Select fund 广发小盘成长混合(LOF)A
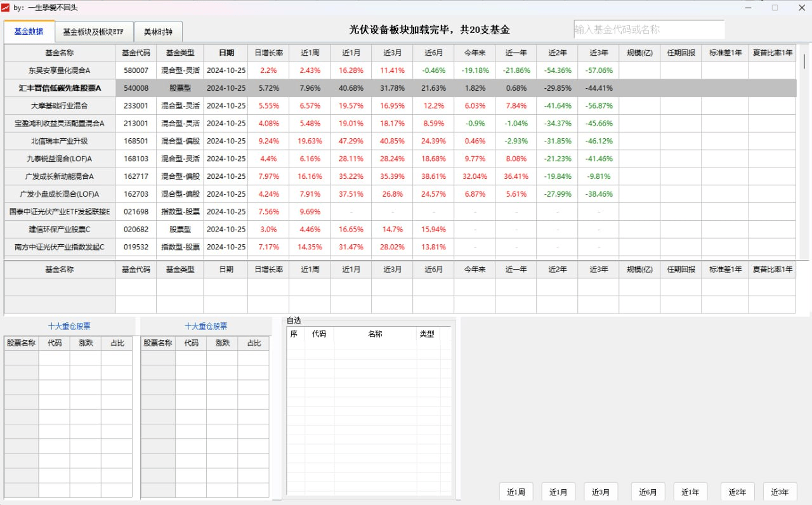 tap(60, 194)
